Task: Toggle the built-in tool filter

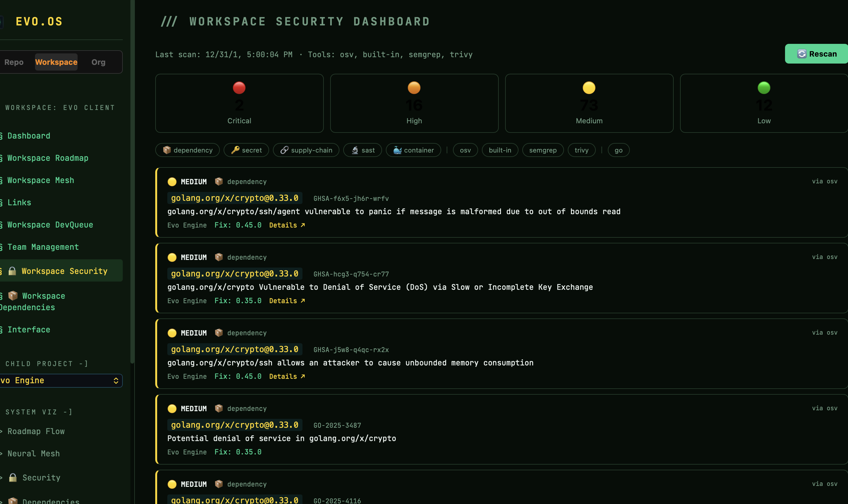Action: coord(500,150)
